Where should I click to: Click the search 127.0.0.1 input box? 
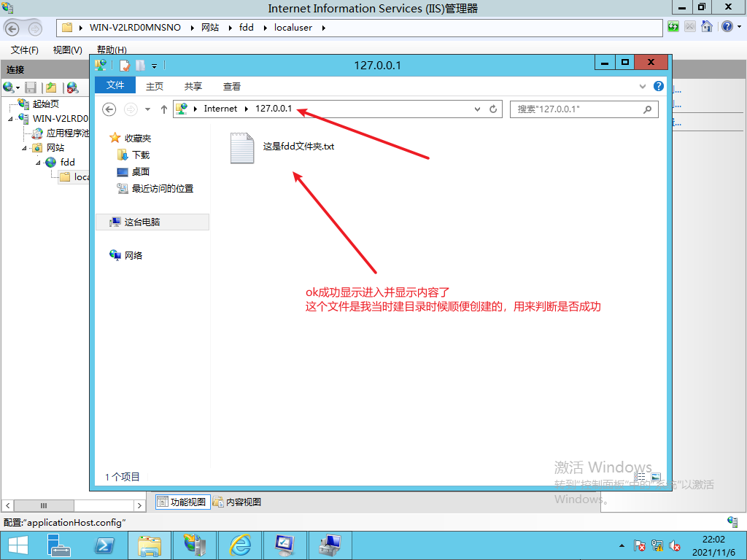pos(584,109)
